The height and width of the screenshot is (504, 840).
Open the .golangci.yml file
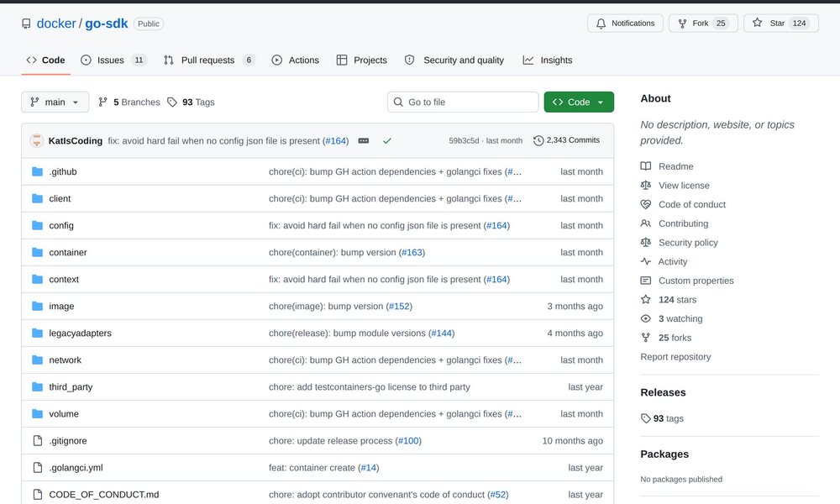point(76,468)
